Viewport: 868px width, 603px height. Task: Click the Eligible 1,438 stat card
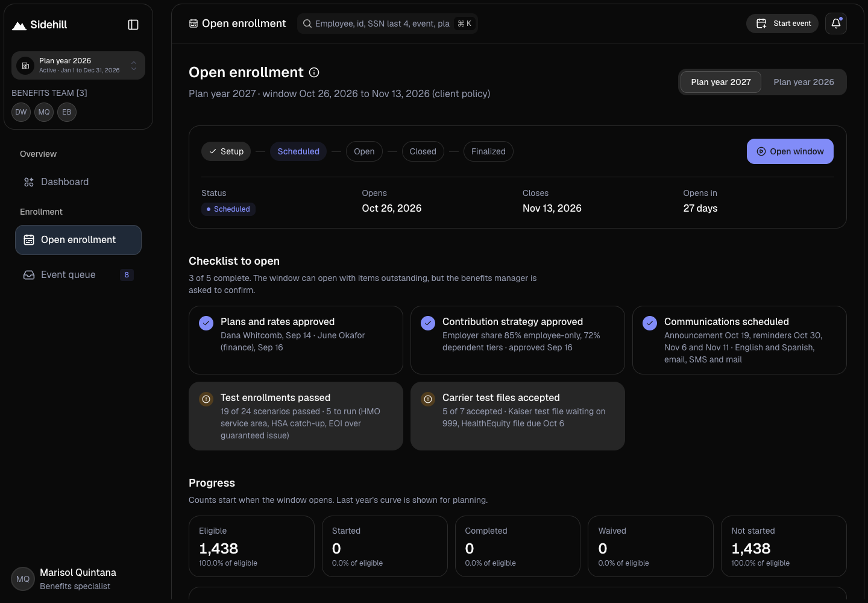[251, 546]
